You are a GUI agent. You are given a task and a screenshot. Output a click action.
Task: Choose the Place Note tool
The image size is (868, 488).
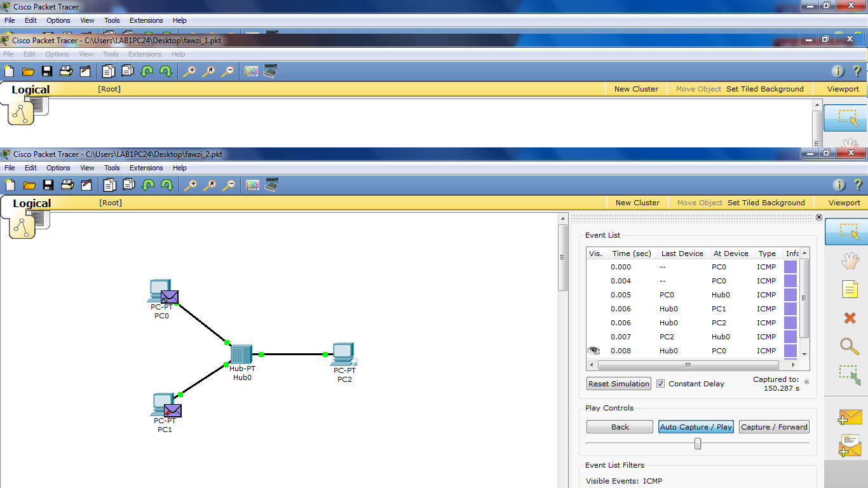[850, 290]
